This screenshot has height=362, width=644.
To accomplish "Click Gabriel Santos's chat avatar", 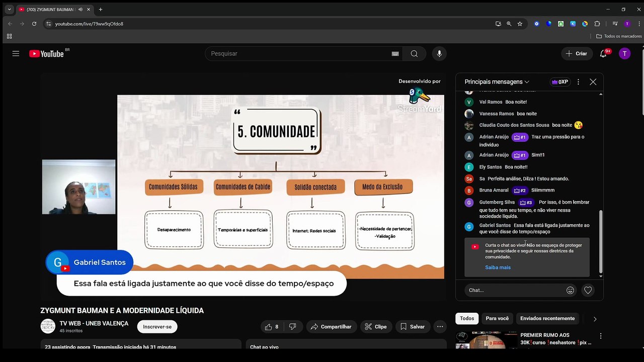I will [x=469, y=227].
